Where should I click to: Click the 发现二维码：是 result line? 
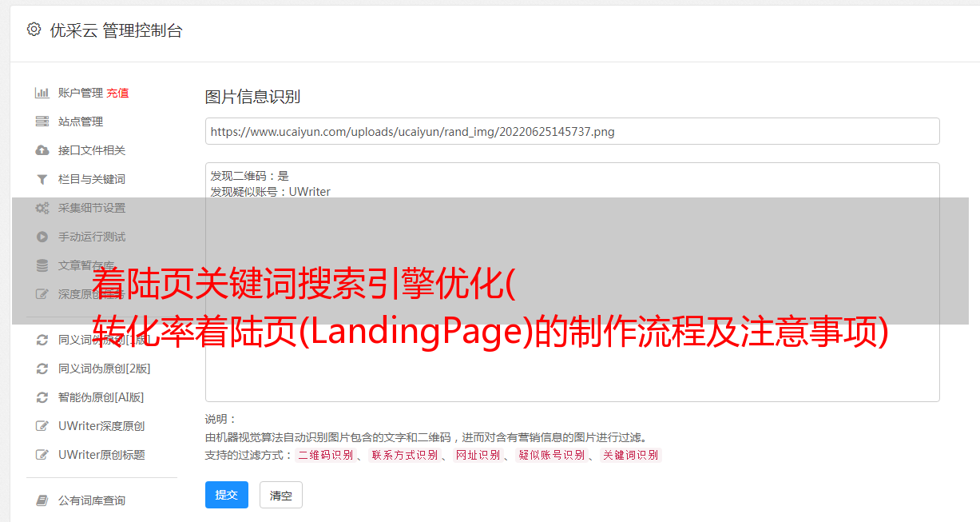click(250, 176)
